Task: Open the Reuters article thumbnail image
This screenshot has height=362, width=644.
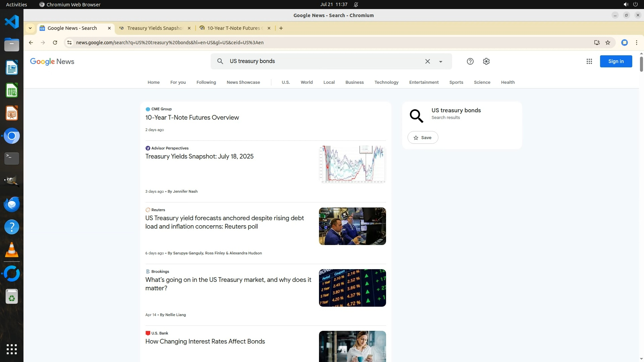Action: (352, 226)
